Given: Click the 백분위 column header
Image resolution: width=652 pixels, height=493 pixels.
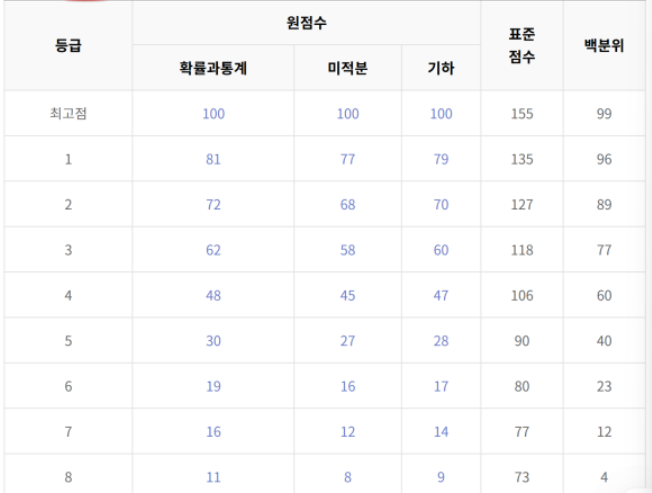Looking at the screenshot, I should 604,45.
